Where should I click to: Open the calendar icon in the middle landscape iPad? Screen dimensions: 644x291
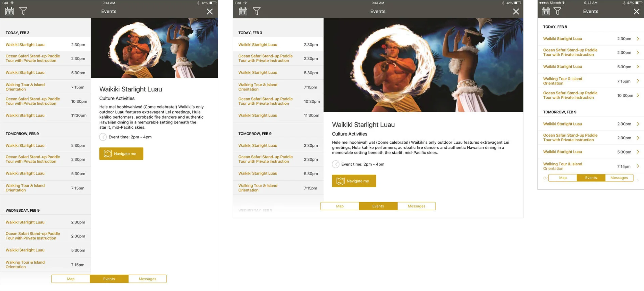coord(243,11)
